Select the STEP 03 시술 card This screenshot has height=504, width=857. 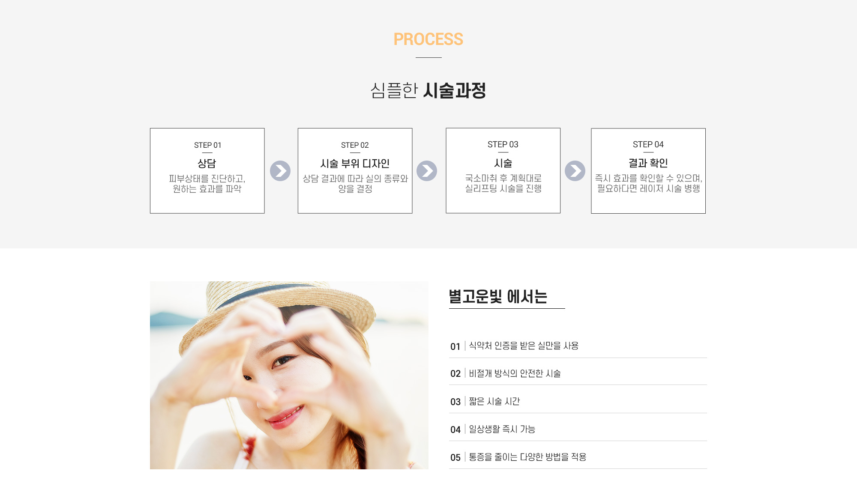tap(503, 170)
